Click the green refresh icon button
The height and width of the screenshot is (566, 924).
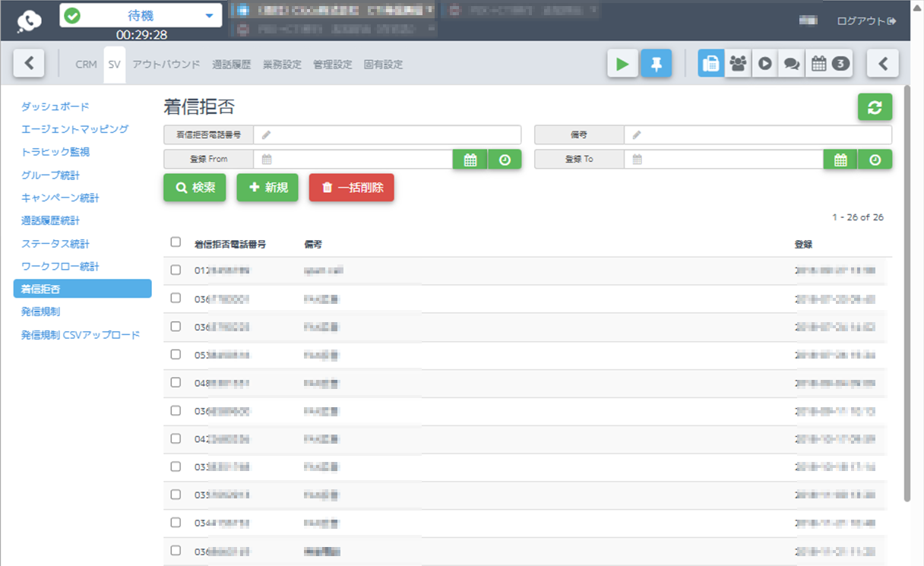(875, 107)
